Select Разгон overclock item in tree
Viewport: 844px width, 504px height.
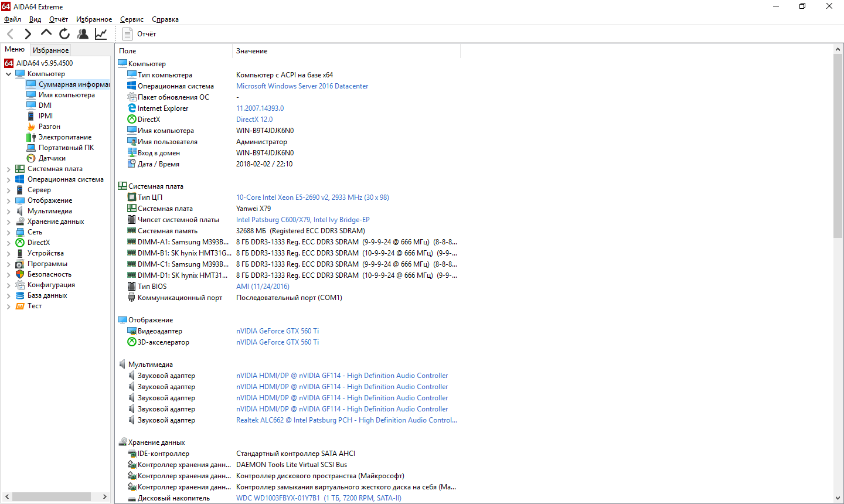click(49, 127)
